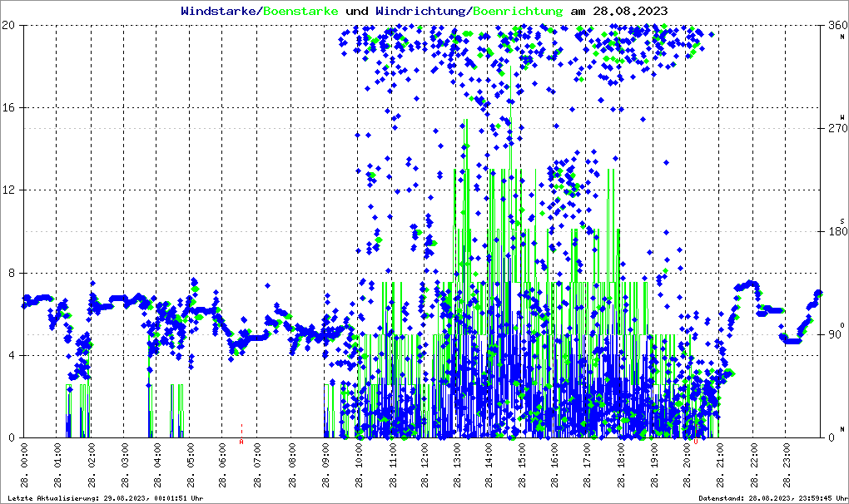Click the left axis value 8
Image resolution: width=849 pixels, height=504 pixels.
click(x=11, y=273)
